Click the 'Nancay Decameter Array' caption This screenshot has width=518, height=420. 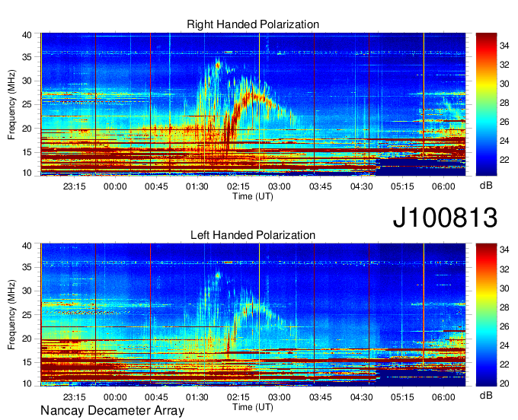tap(112, 411)
